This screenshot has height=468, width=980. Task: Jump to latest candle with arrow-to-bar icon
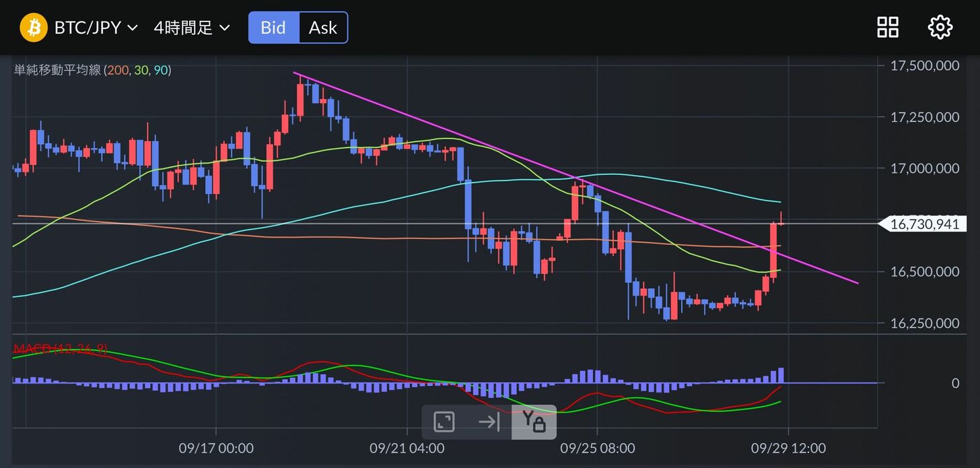(x=489, y=422)
